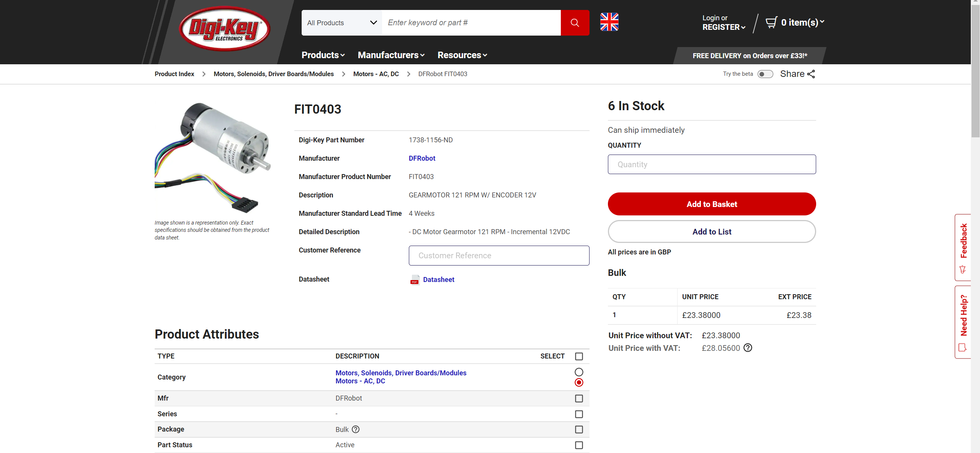Click the keyword or part # search field

(471, 23)
